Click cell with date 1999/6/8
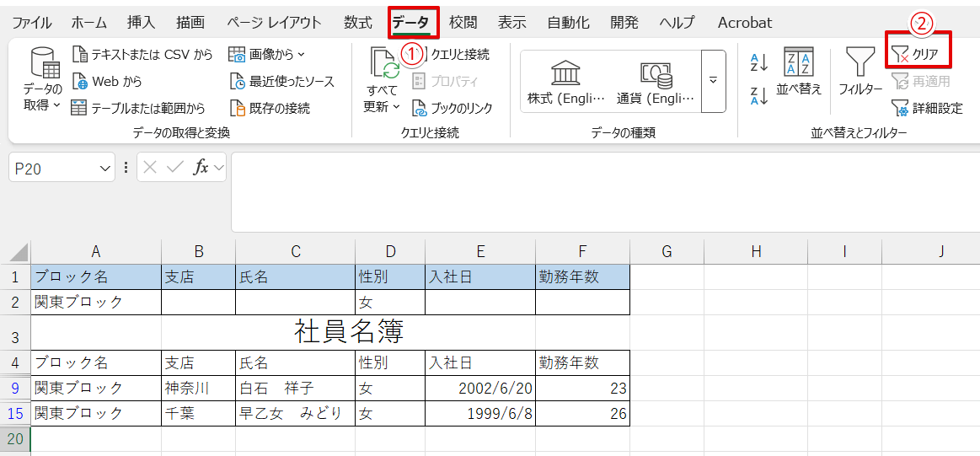The image size is (980, 456). [x=480, y=414]
